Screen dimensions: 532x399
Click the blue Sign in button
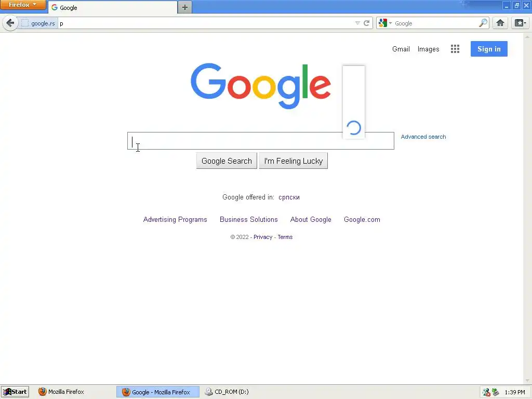pos(489,49)
